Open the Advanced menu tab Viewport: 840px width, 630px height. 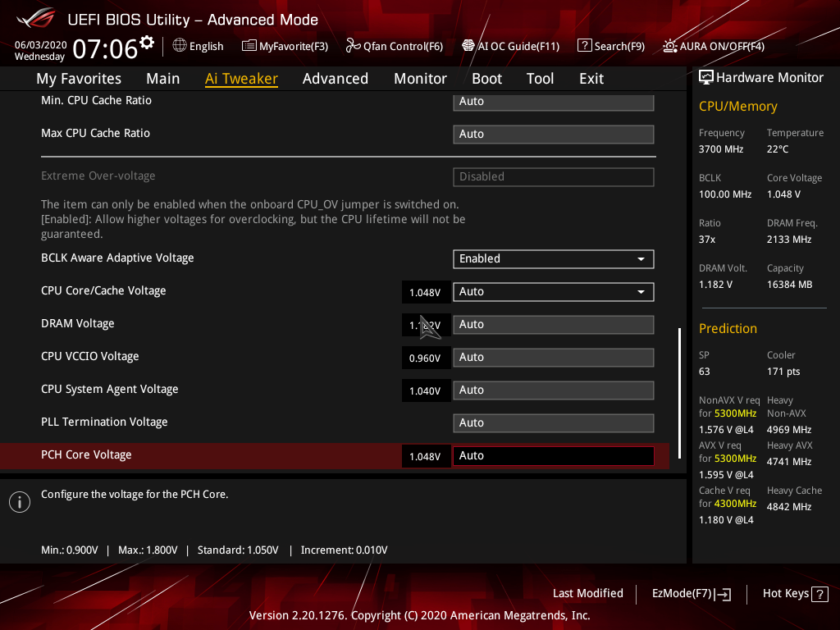tap(336, 78)
